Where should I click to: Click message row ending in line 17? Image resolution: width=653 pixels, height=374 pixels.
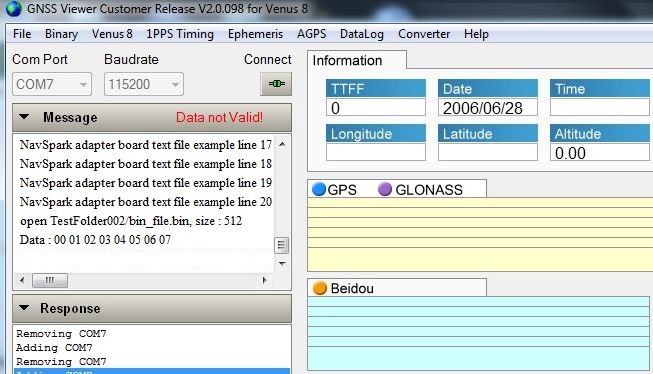(x=145, y=145)
